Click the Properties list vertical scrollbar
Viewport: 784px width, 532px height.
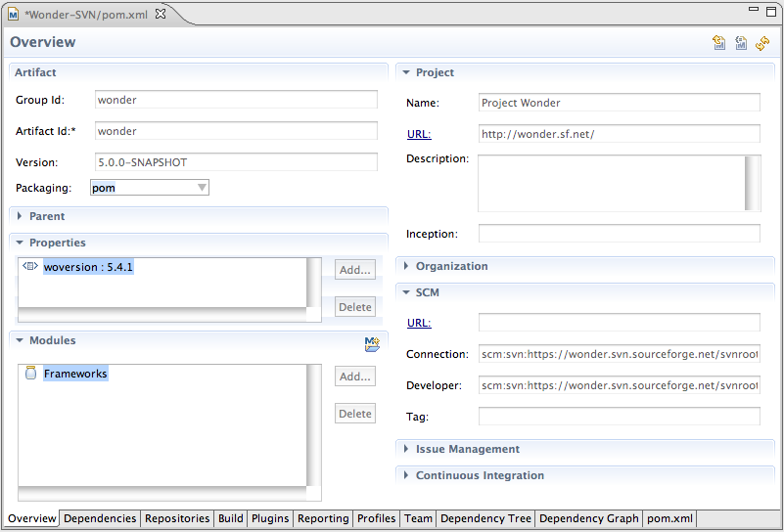click(x=313, y=283)
